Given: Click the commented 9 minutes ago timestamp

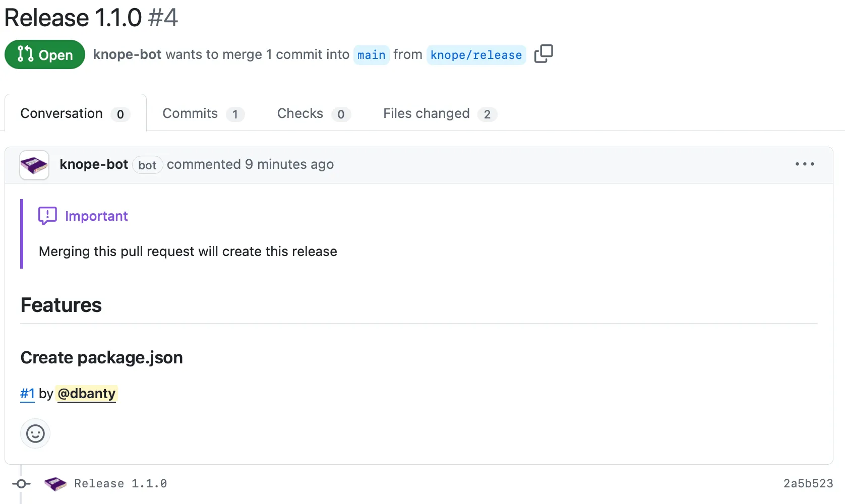Looking at the screenshot, I should pos(251,164).
